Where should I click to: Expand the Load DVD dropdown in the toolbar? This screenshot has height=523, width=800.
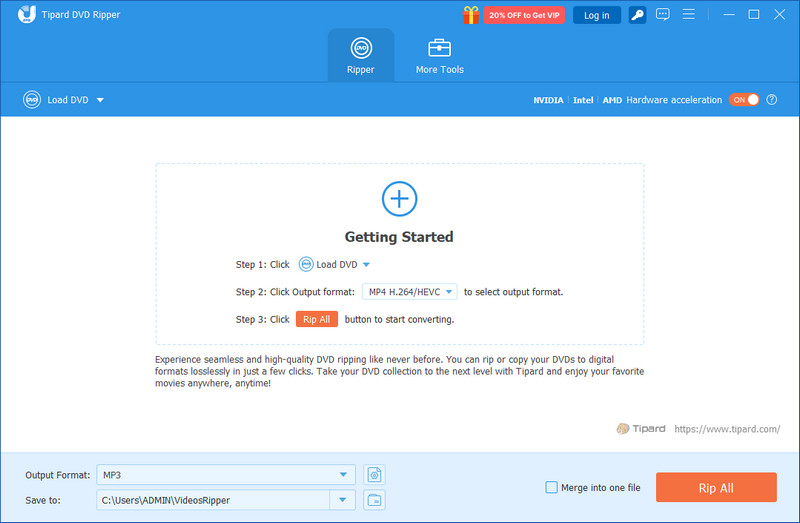100,100
